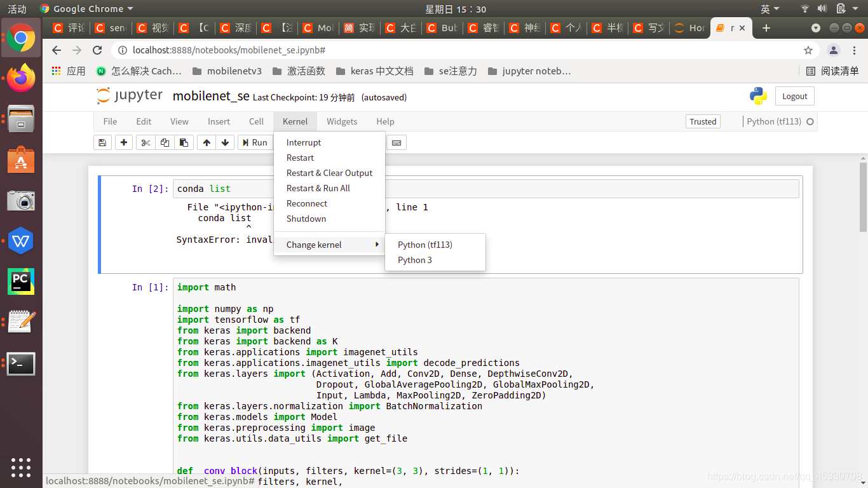Open the se注意力 bookmark folder
This screenshot has width=868, height=488.
[451, 71]
